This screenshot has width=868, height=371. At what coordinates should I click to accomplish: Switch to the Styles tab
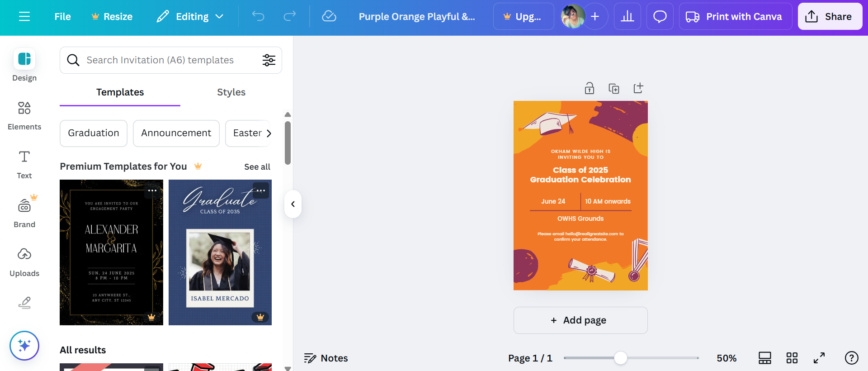[x=231, y=92]
